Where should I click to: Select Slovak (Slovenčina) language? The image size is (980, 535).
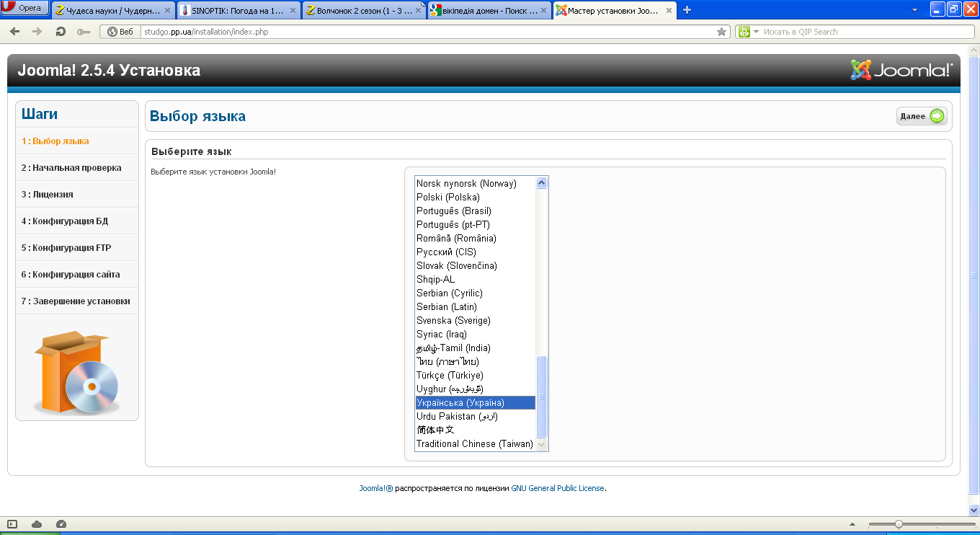click(x=476, y=266)
